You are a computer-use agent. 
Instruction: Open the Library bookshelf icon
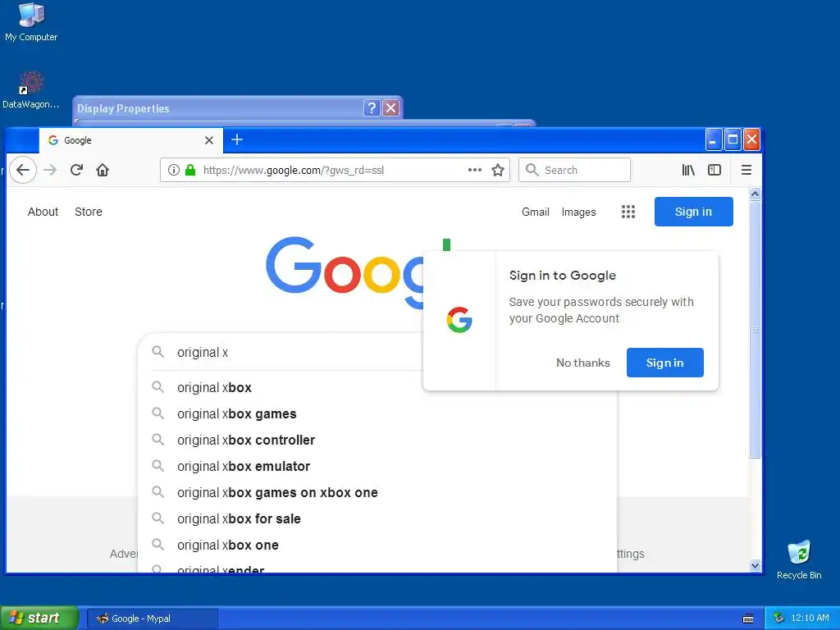click(x=688, y=170)
